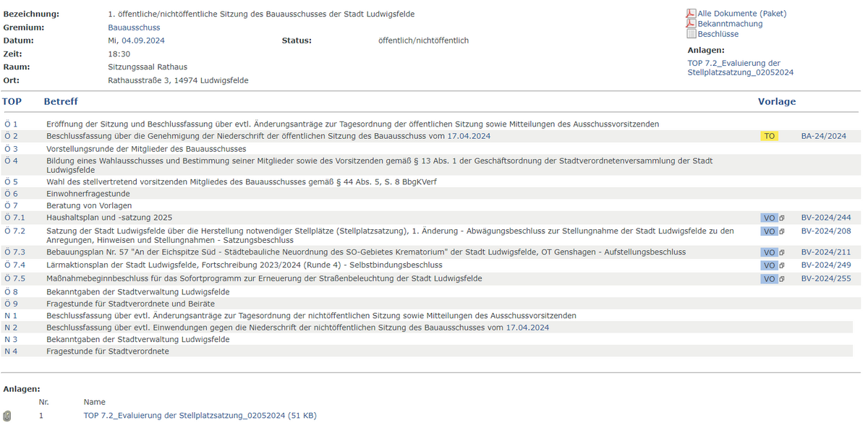
Task: Open bottom attachment TOP 7.2_Evaluierung (51 KB)
Action: click(200, 416)
